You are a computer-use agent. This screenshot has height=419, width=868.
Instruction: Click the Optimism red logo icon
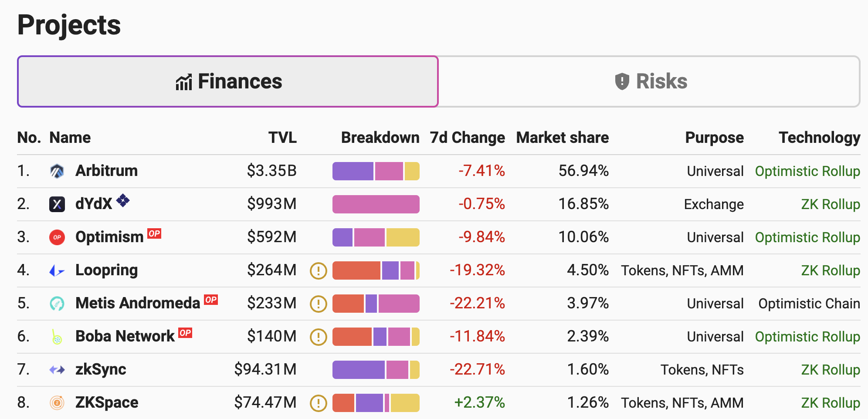57,237
